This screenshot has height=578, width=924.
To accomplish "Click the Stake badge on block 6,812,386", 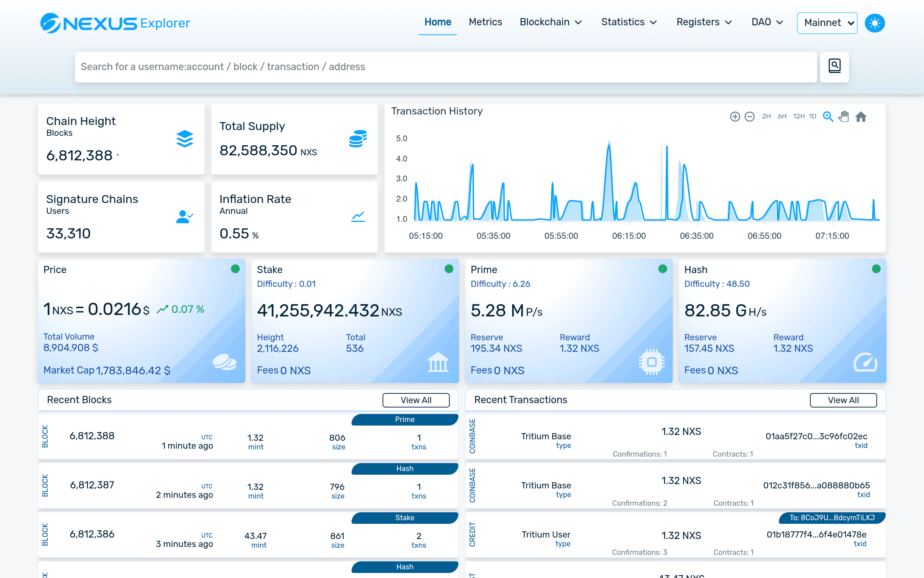I will click(x=405, y=518).
